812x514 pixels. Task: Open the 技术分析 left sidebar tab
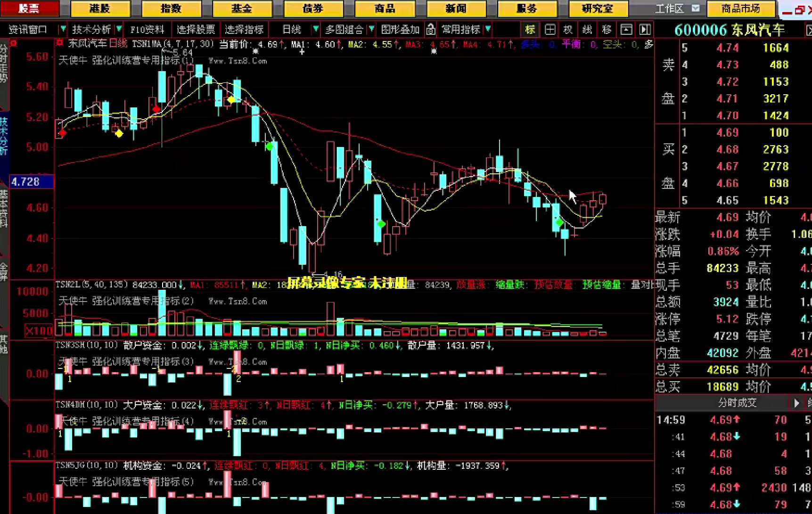4,137
